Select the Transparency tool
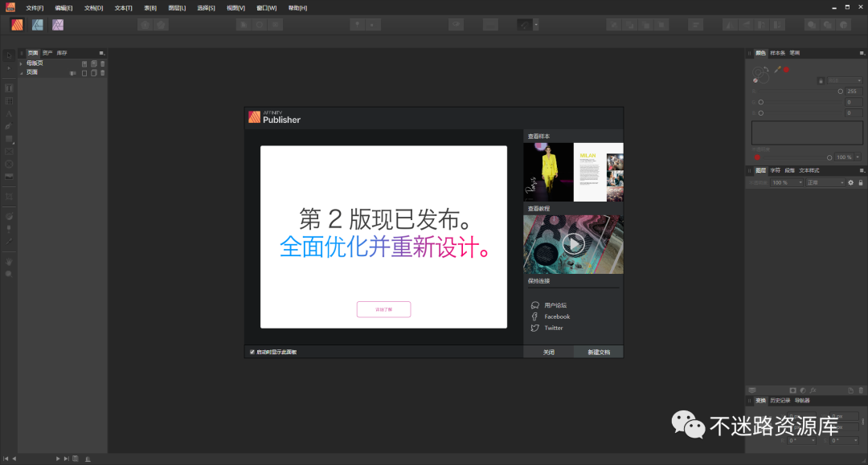868x465 pixels. 9,228
